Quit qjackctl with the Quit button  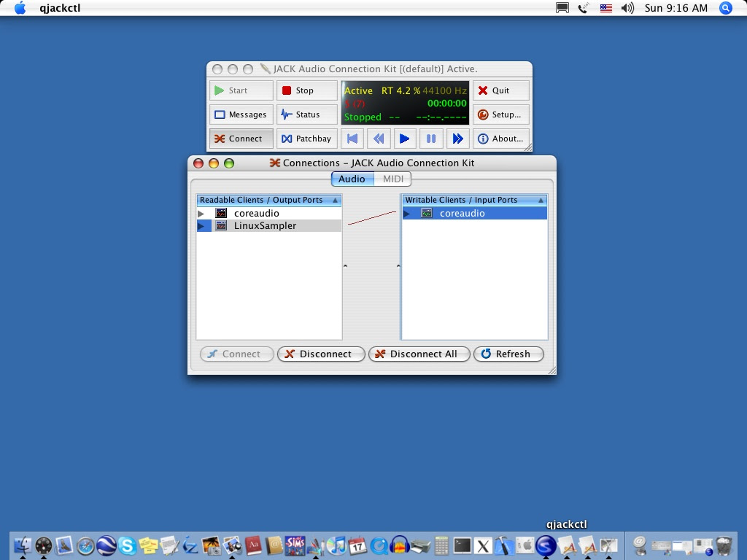click(x=500, y=90)
